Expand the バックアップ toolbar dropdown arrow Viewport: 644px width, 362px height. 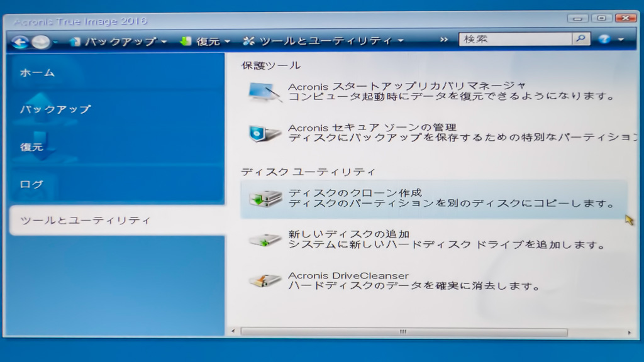[x=164, y=42]
